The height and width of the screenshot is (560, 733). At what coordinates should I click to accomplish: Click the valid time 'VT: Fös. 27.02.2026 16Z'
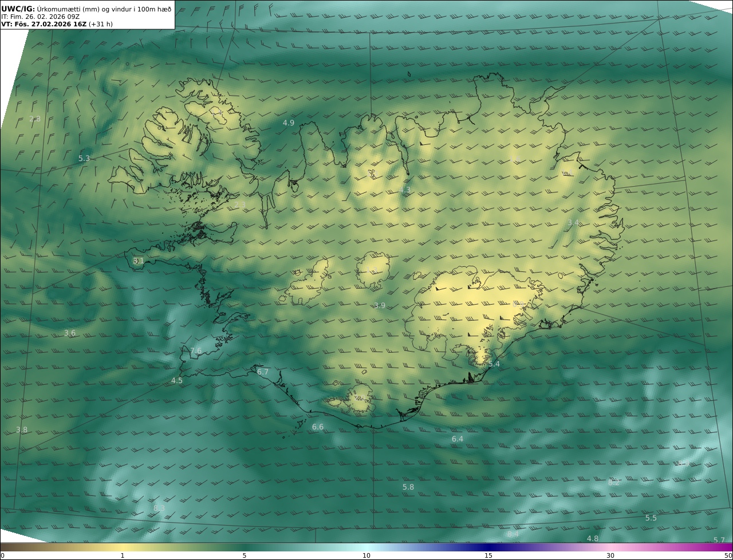pos(44,24)
